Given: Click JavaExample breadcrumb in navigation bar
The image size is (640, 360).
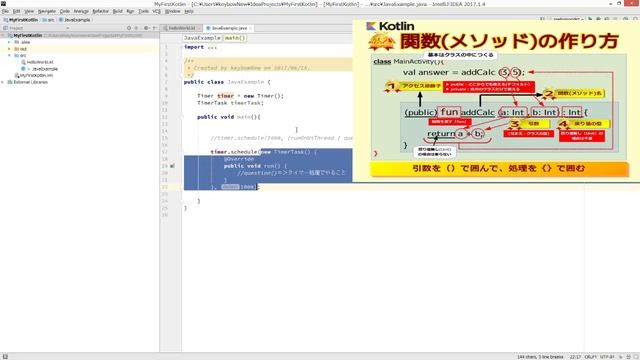Looking at the screenshot, I should (x=75, y=20).
